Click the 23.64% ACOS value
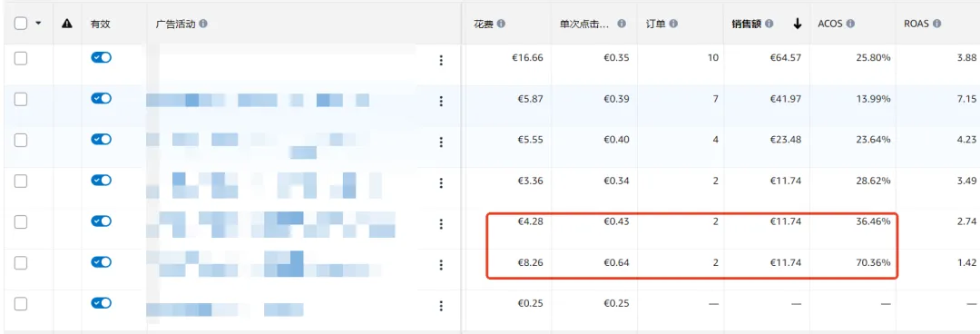Screen dimensions: 980x334 click(873, 140)
